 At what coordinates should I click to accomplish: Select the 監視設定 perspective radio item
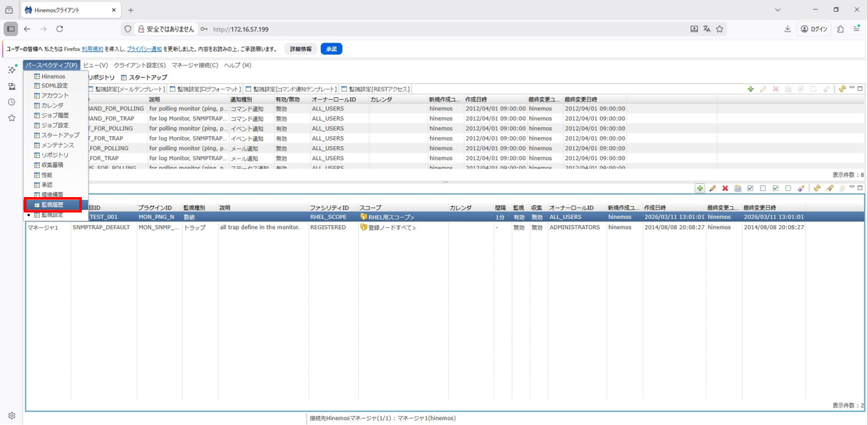[x=52, y=215]
